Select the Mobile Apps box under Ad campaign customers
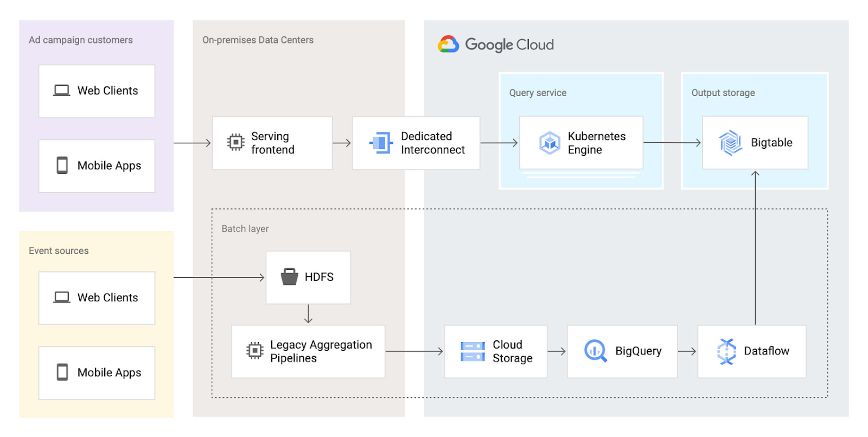 point(97,166)
